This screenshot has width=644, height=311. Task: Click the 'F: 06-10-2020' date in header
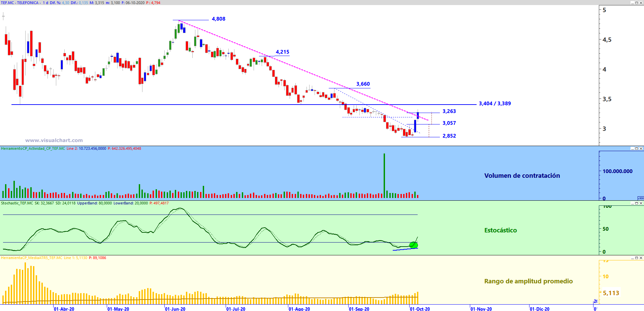click(133, 3)
